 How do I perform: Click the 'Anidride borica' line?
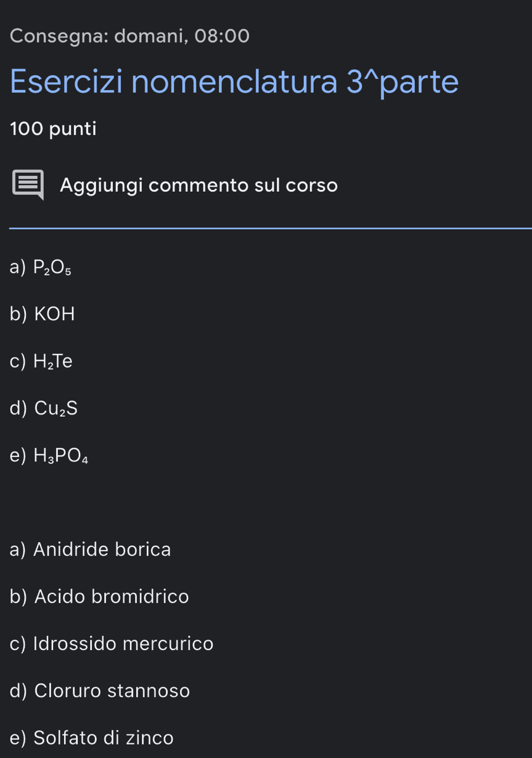tap(102, 549)
